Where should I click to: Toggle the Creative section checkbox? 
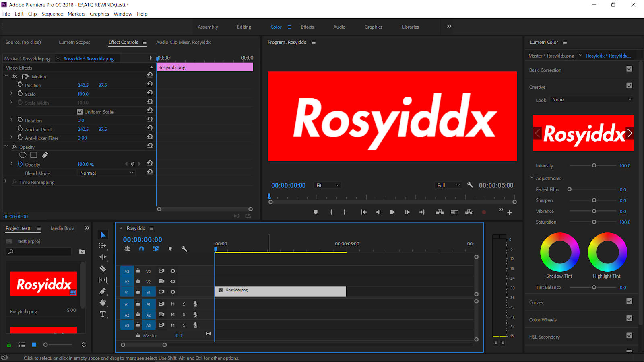click(630, 86)
